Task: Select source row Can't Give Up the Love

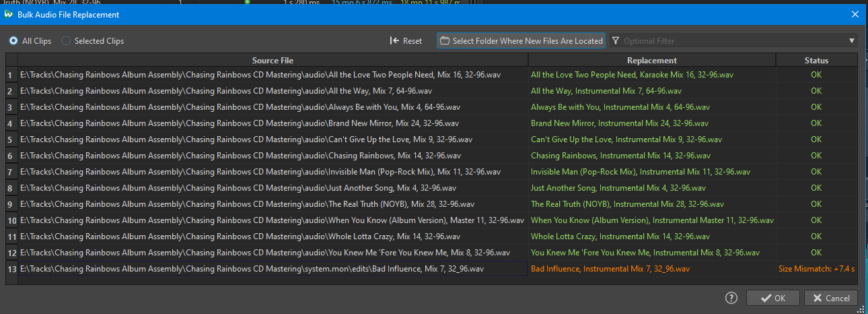Action: coord(273,139)
